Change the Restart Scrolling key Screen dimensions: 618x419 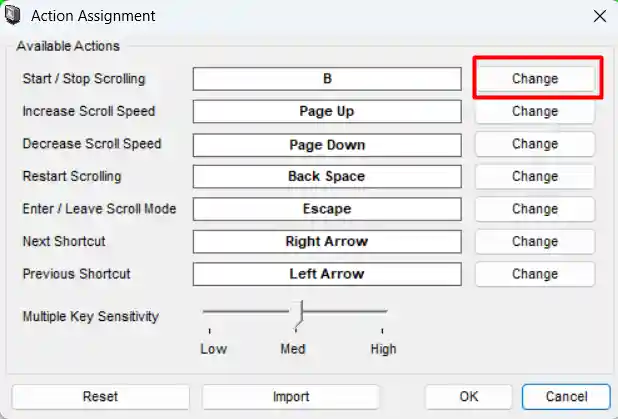click(x=535, y=176)
